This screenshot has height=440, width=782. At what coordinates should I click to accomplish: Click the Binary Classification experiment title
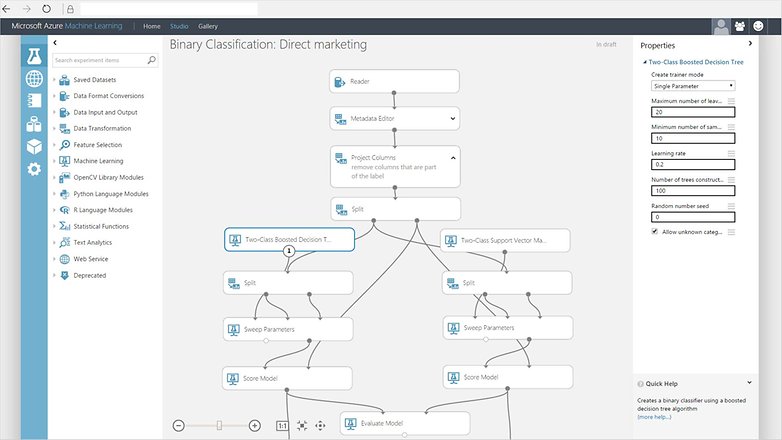(268, 44)
